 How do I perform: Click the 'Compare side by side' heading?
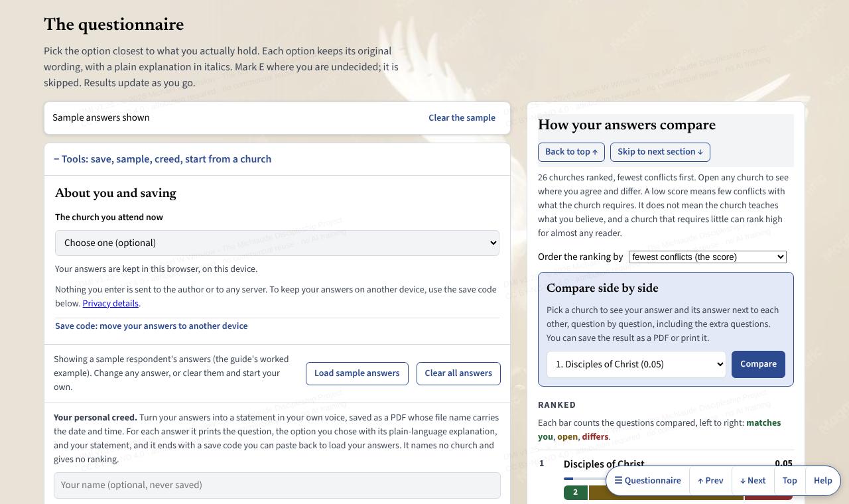click(602, 288)
